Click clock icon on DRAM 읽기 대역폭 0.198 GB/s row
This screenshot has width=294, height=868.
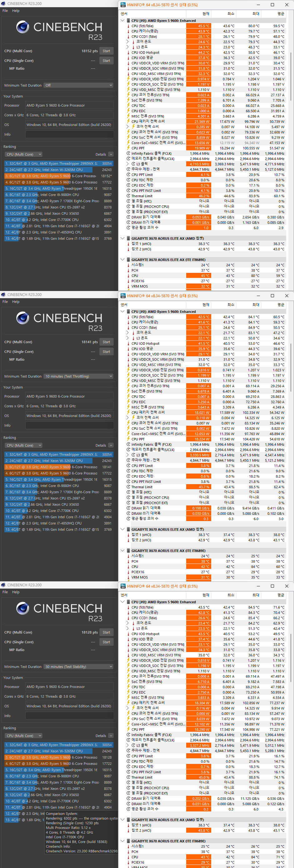click(x=128, y=508)
